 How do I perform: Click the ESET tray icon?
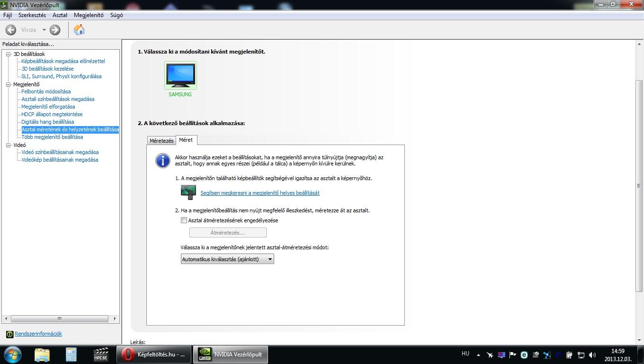(x=524, y=355)
